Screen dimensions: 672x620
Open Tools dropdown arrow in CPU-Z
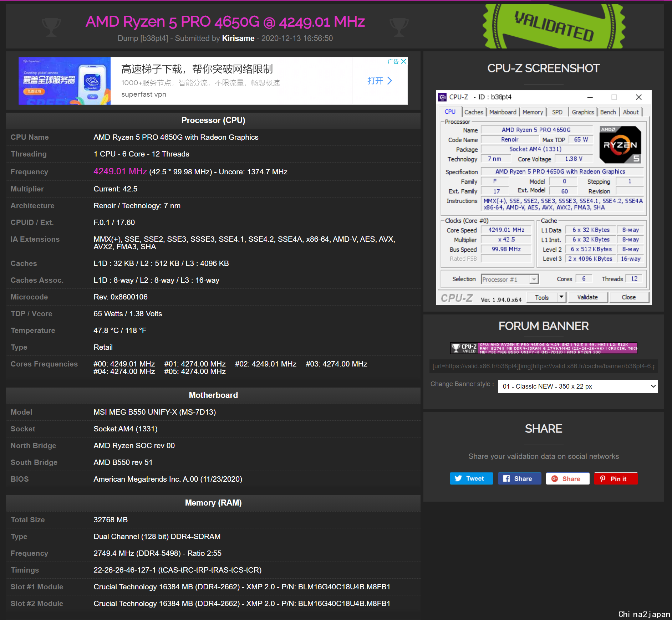pos(561,297)
